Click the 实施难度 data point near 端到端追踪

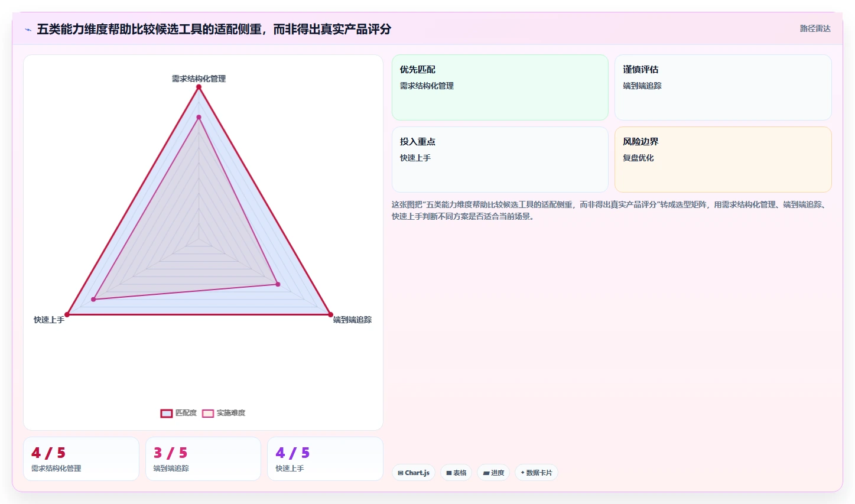coord(278,284)
